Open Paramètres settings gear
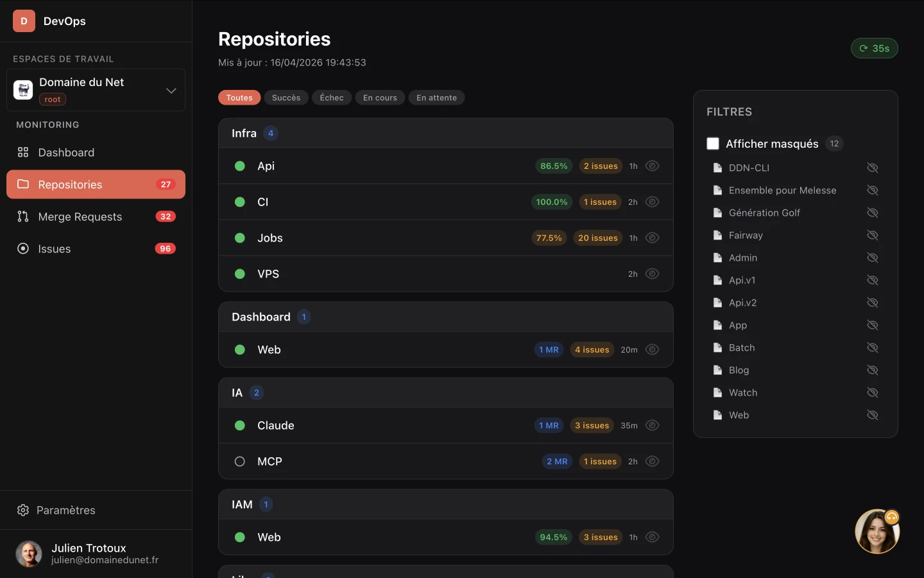924x578 pixels. (x=23, y=510)
